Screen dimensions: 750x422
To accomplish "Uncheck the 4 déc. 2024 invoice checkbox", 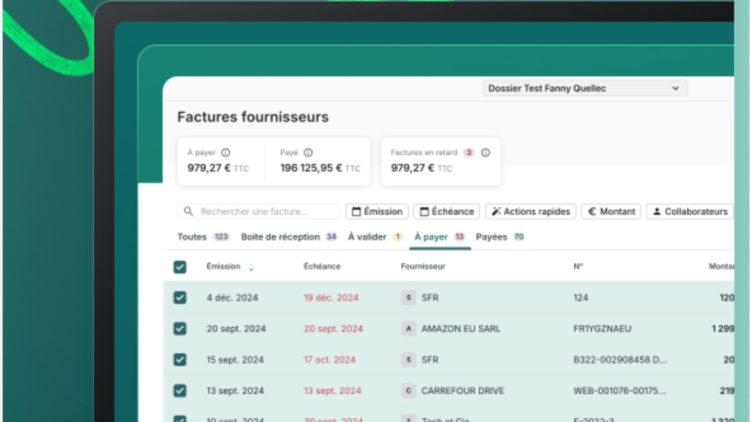I will coord(180,297).
